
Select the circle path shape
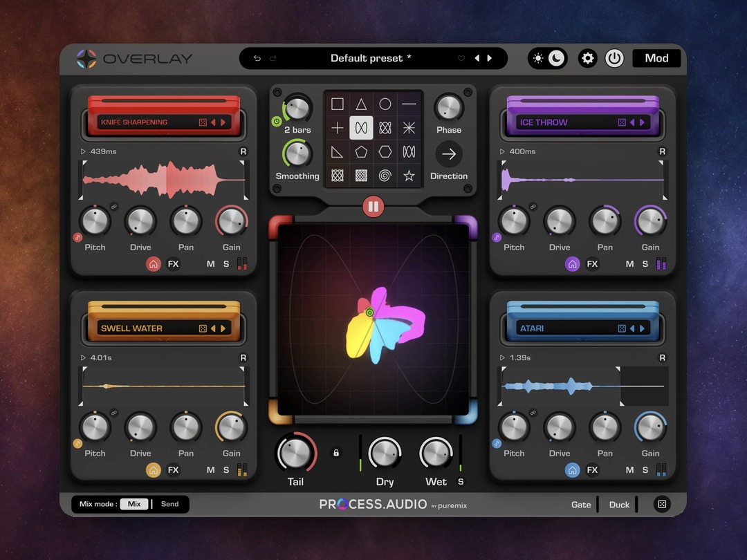pos(385,104)
